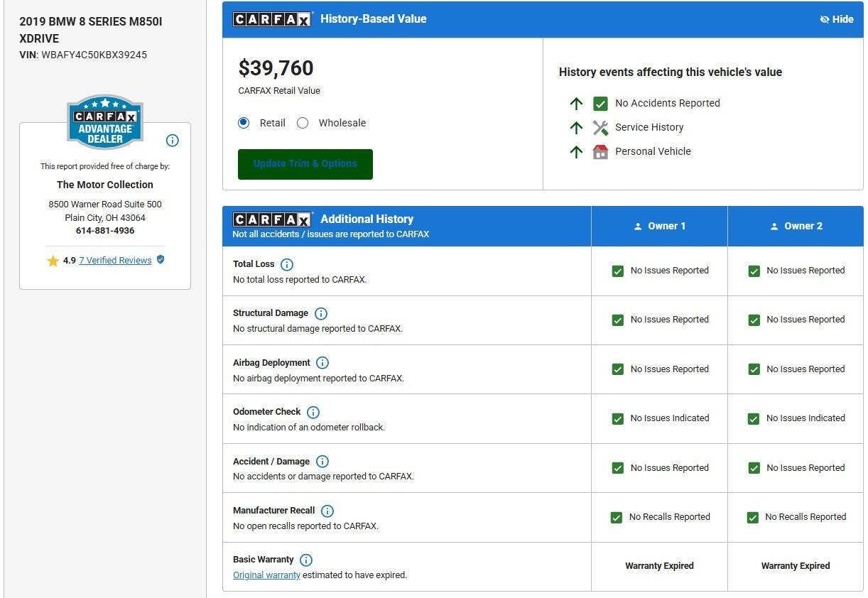Select the Owner 2 column header
This screenshot has height=598, width=868.
pos(796,227)
